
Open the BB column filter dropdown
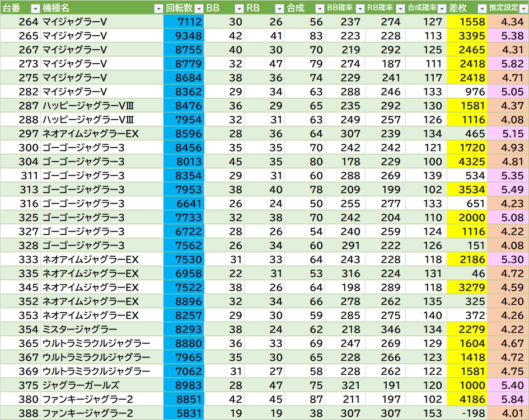pyautogui.click(x=239, y=8)
